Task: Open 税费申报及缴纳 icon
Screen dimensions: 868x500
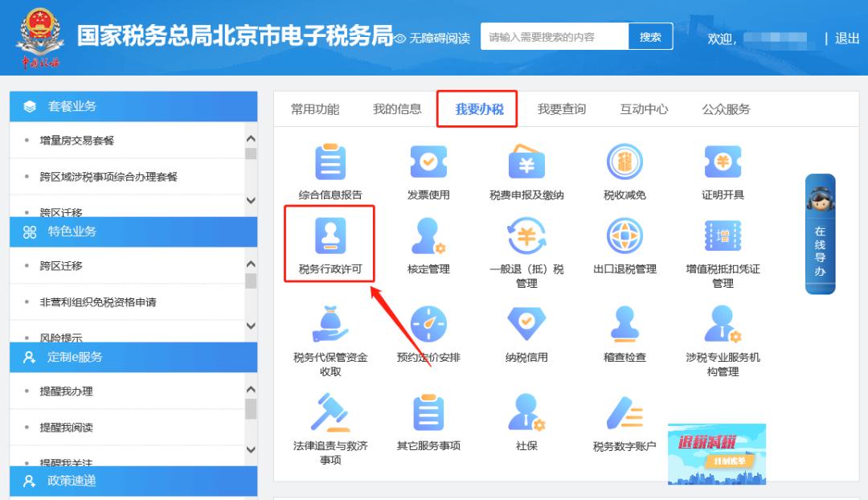Action: tap(526, 162)
